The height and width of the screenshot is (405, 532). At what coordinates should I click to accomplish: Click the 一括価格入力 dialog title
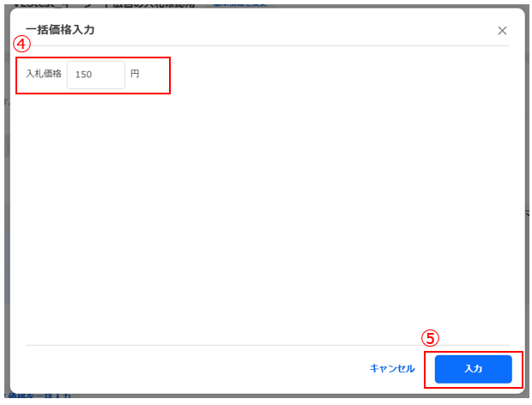click(60, 30)
